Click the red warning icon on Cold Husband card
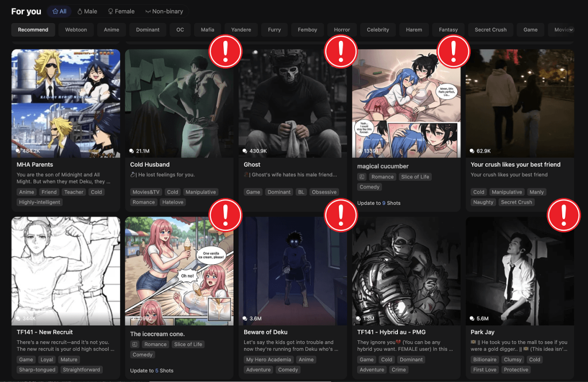 pos(226,52)
